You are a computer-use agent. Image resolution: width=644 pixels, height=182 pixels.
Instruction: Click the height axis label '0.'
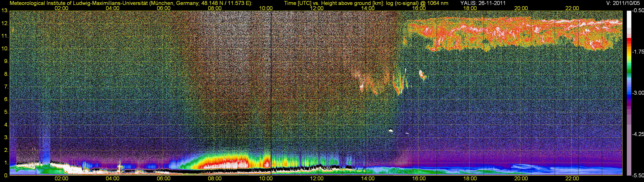point(6,176)
